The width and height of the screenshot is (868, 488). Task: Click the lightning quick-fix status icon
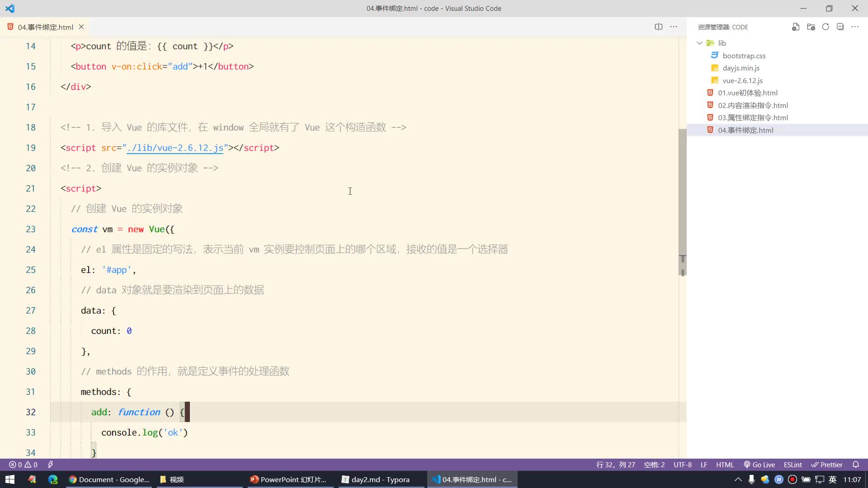tap(50, 465)
